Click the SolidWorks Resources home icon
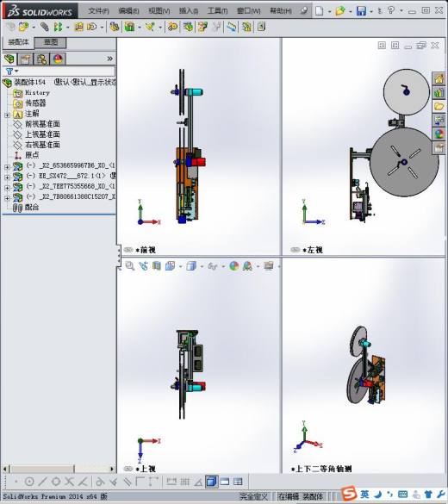 coord(439,78)
